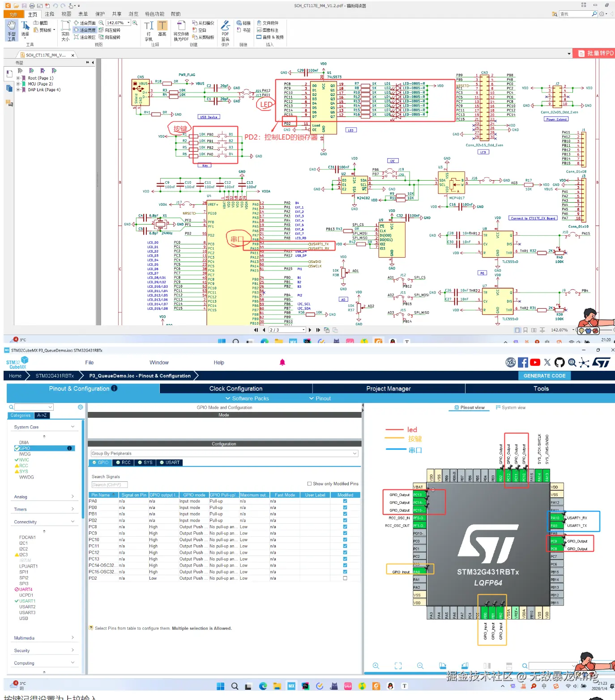Click the zoom-in magnifier next to zoom percentage
The width and height of the screenshot is (615, 700).
coord(135,23)
